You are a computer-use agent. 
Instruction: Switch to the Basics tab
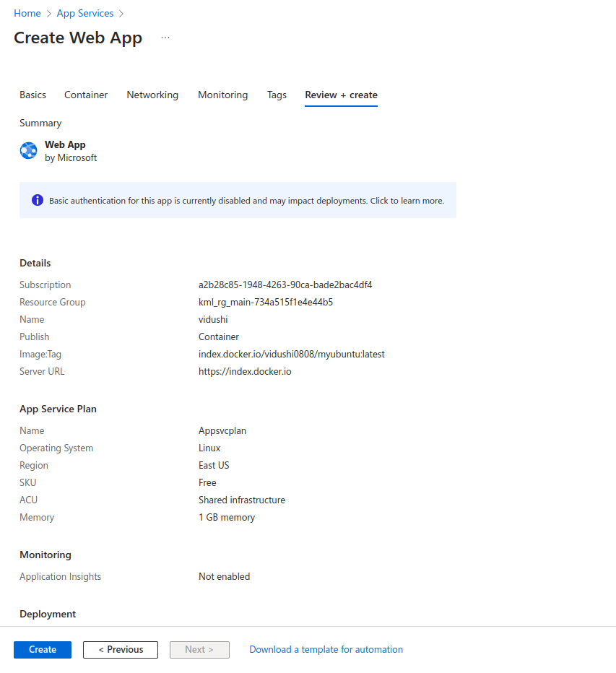click(32, 95)
